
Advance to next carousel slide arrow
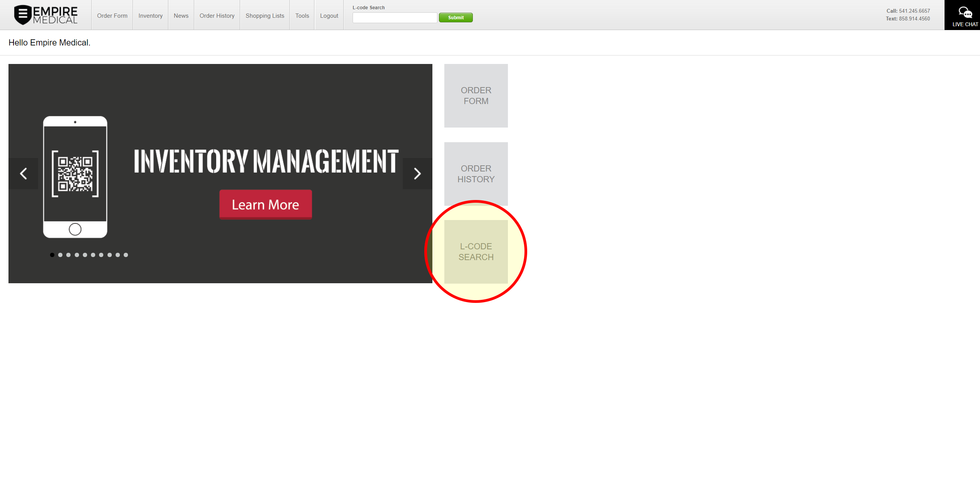pyautogui.click(x=417, y=173)
